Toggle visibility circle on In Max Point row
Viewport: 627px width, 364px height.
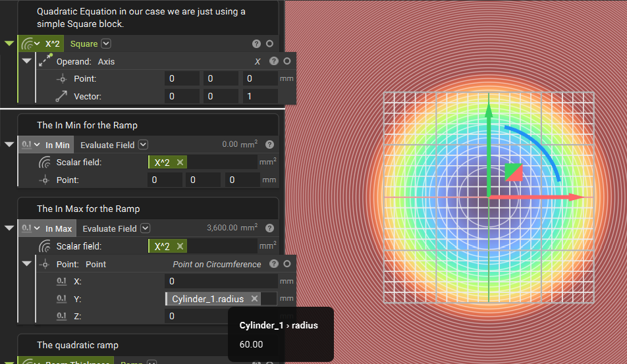tap(286, 264)
